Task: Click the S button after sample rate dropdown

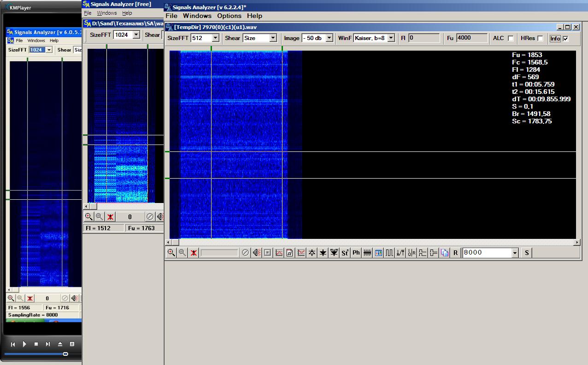Action: (x=526, y=253)
